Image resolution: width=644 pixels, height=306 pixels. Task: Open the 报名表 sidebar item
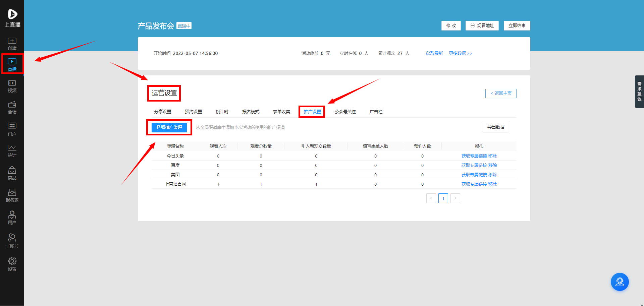point(12,196)
